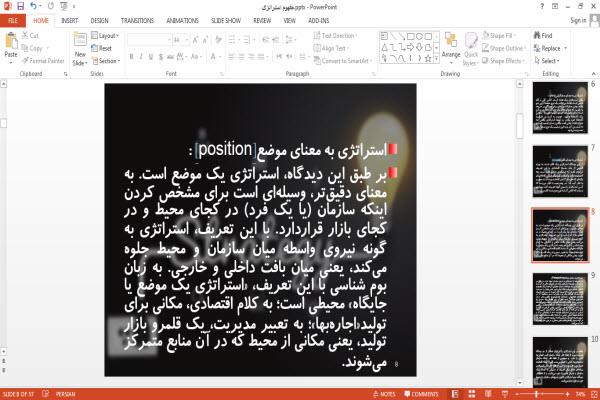Select slide 6 thumbnail
Image resolution: width=600 pixels, height=400 pixels.
point(560,108)
